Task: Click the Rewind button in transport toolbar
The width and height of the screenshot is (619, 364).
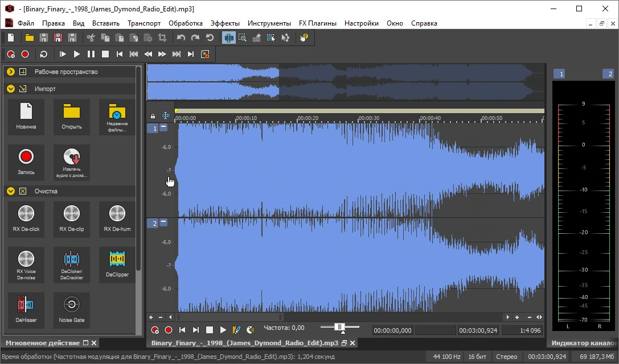Action: [x=148, y=54]
